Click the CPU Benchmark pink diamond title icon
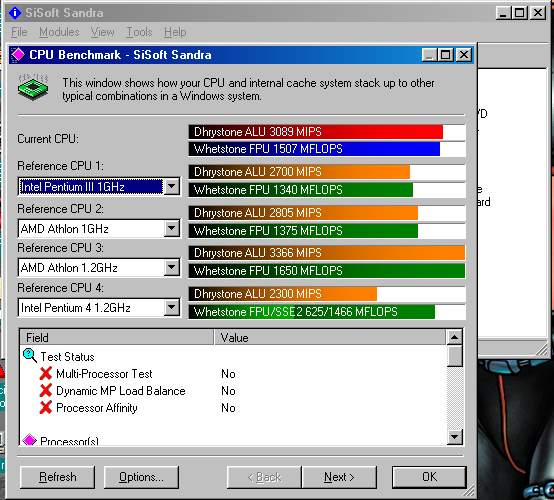 (x=18, y=54)
